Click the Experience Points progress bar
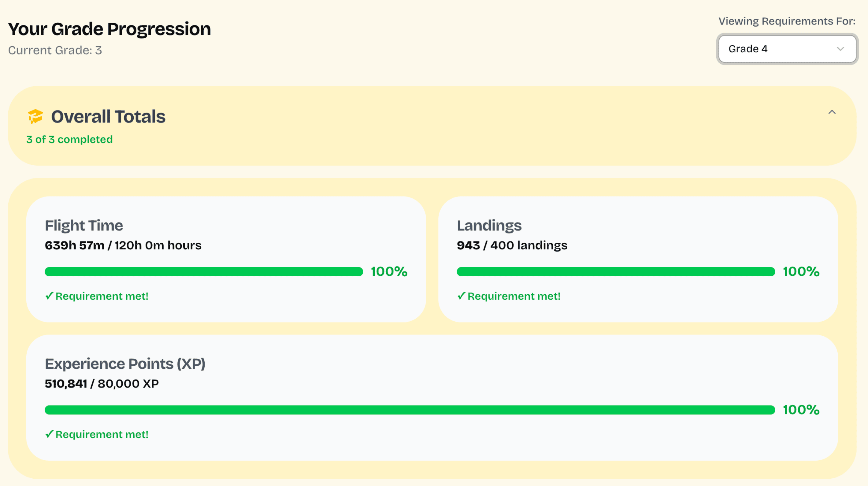Viewport: 868px width, 486px height. tap(410, 410)
